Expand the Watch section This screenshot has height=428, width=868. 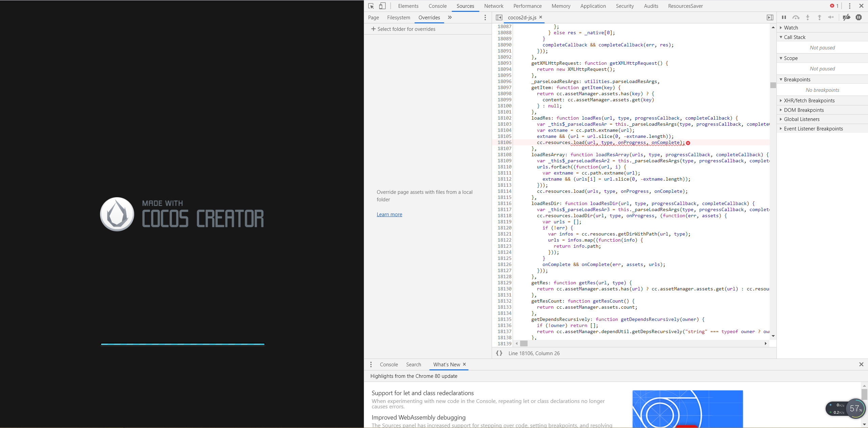pos(791,28)
